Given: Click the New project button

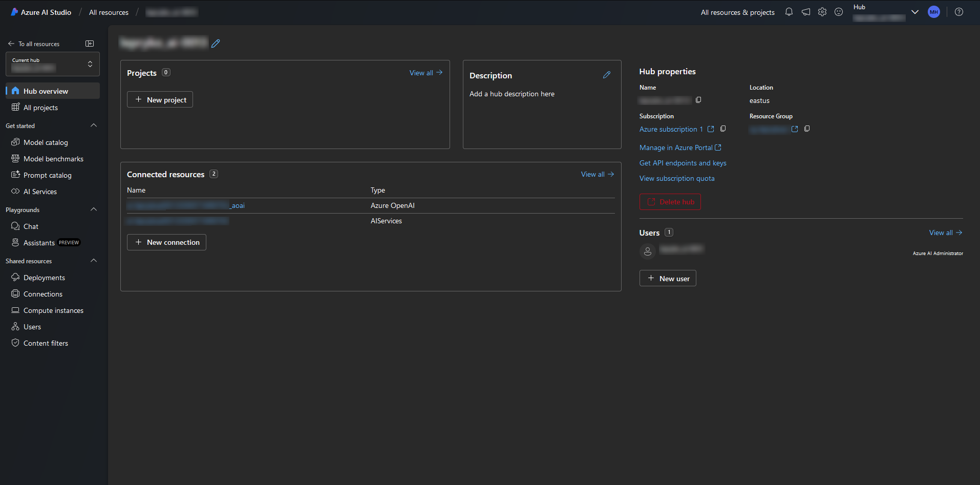Looking at the screenshot, I should click(160, 99).
